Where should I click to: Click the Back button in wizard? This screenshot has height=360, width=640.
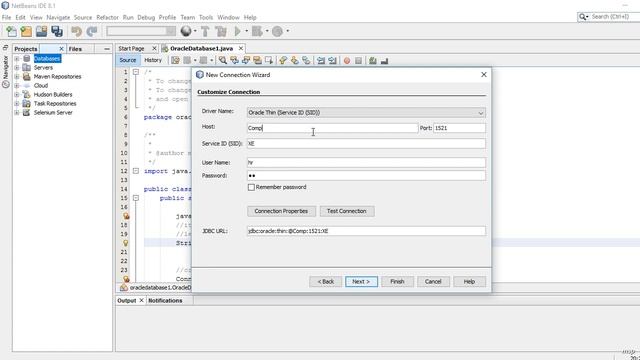click(x=325, y=282)
